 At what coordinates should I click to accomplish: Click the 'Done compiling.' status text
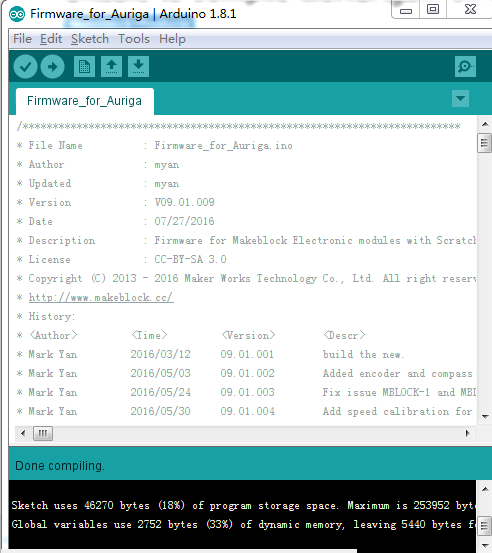pyautogui.click(x=60, y=466)
